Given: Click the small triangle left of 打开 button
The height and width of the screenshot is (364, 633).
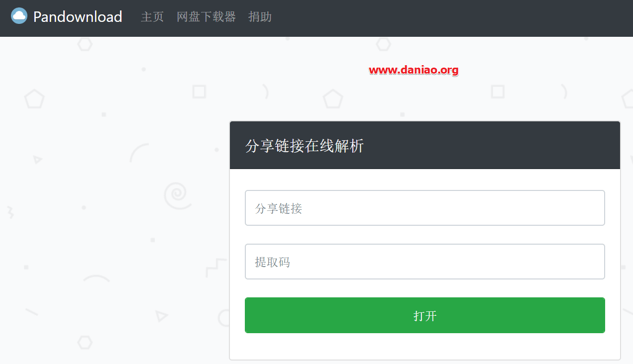Looking at the screenshot, I should pos(161,316).
